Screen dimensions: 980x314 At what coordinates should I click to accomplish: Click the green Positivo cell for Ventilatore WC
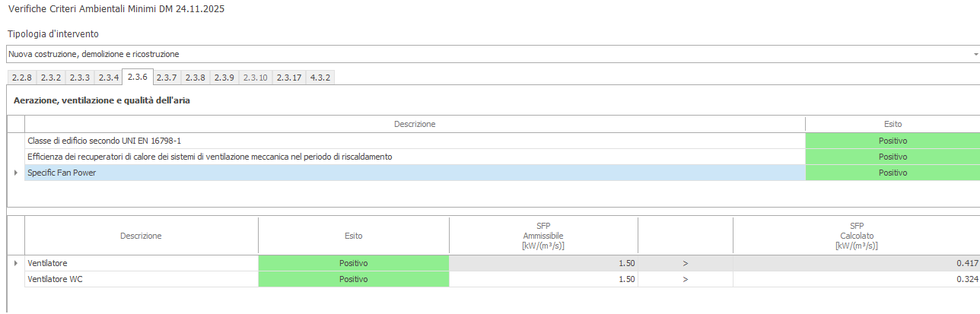tap(353, 279)
